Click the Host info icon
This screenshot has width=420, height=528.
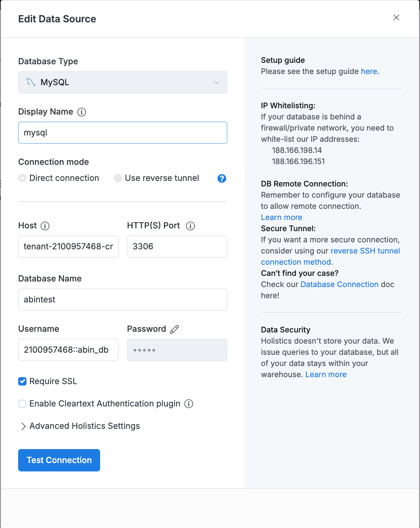45,226
